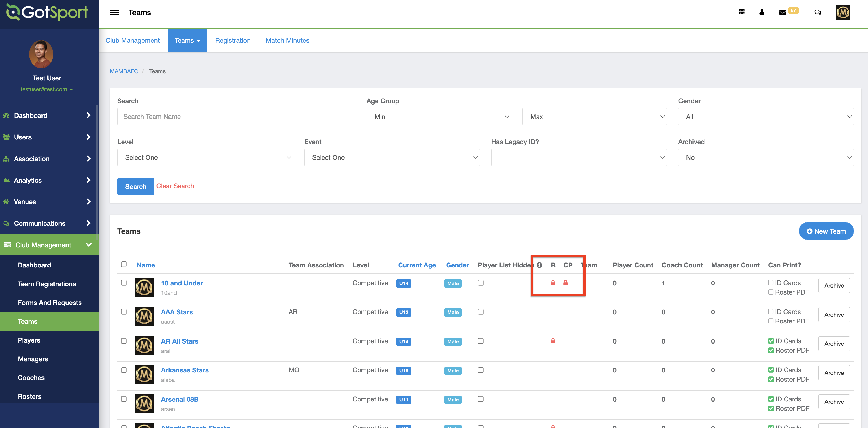Open the Teams tab dropdown
The height and width of the screenshot is (428, 868).
[187, 40]
